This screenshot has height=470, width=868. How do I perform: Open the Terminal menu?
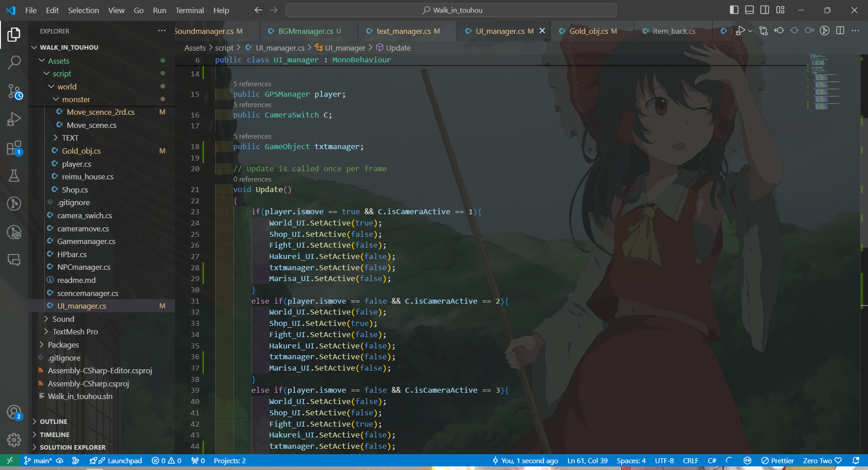coord(189,10)
